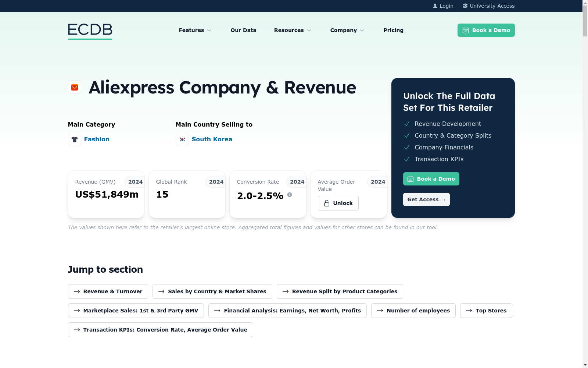Open the Features menu
Viewport: 588px width, 368px height.
[195, 30]
